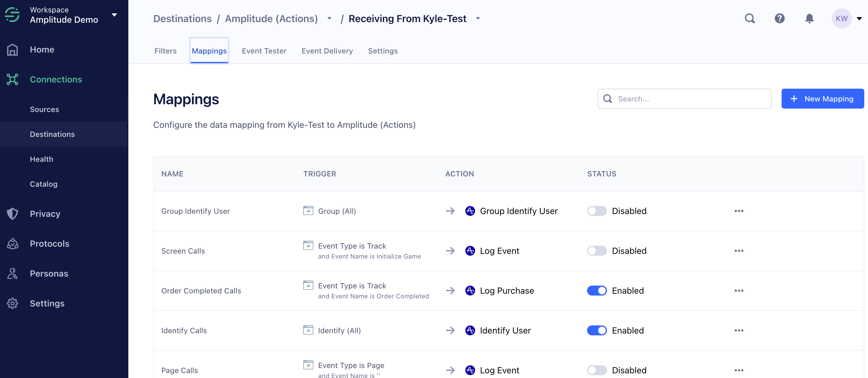Click source icon next to Group (All) trigger
This screenshot has width=868, height=378.
click(308, 210)
